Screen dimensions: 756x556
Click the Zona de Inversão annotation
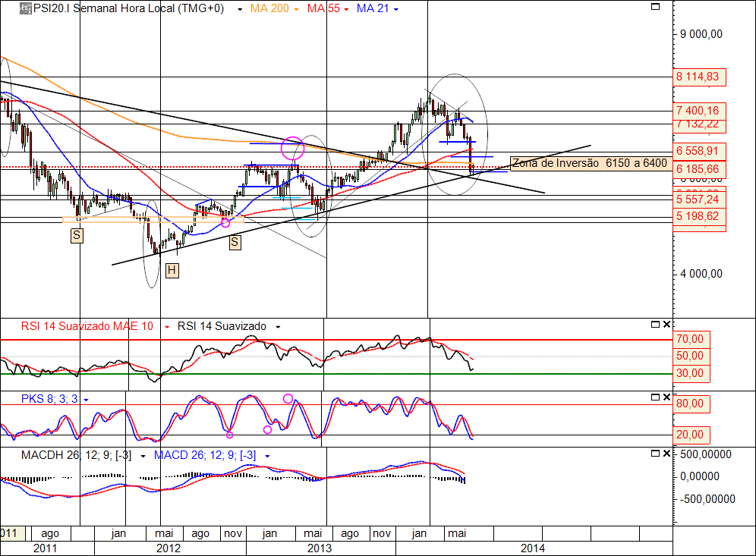590,163
